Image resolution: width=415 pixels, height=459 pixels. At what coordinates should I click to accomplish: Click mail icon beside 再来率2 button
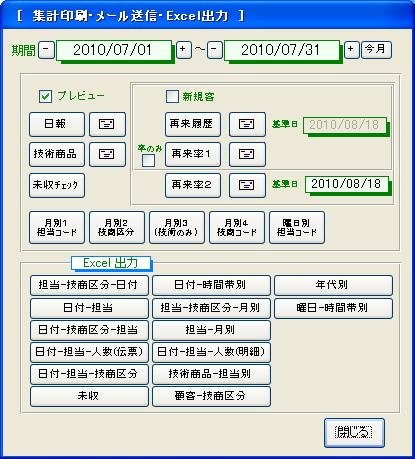(x=247, y=185)
